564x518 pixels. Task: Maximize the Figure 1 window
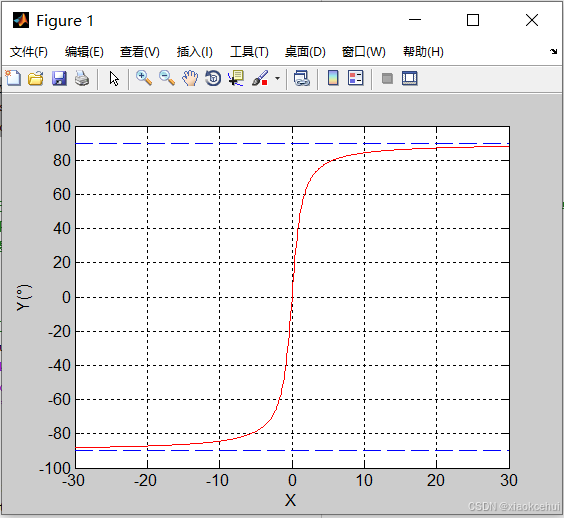[x=473, y=20]
